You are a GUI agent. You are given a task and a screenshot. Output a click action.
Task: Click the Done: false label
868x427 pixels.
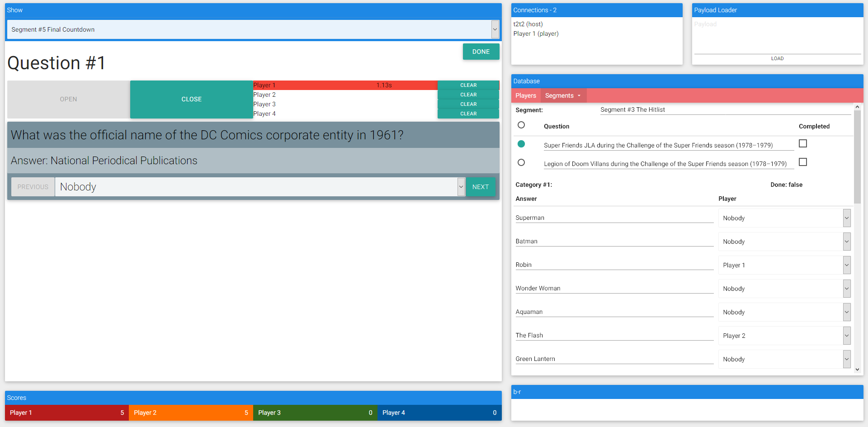tap(787, 185)
